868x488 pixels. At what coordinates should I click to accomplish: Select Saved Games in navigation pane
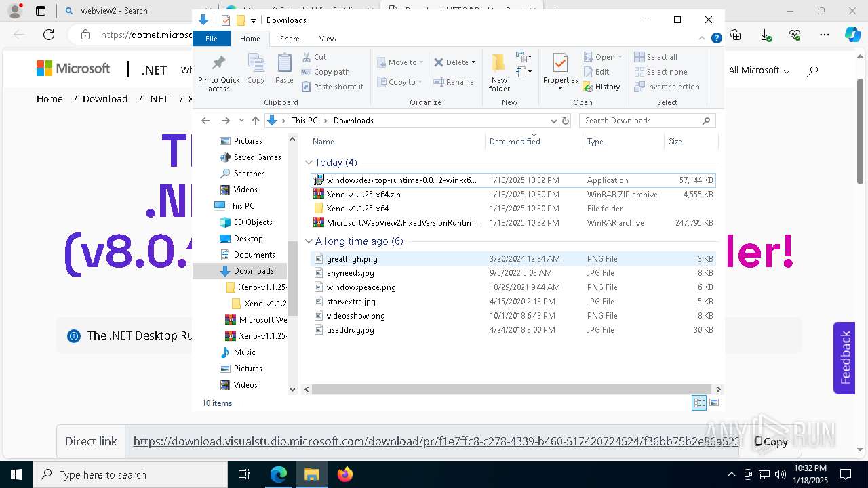250,157
